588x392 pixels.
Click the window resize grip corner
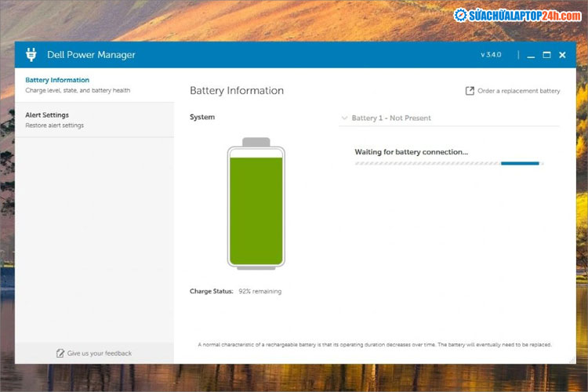(x=572, y=360)
